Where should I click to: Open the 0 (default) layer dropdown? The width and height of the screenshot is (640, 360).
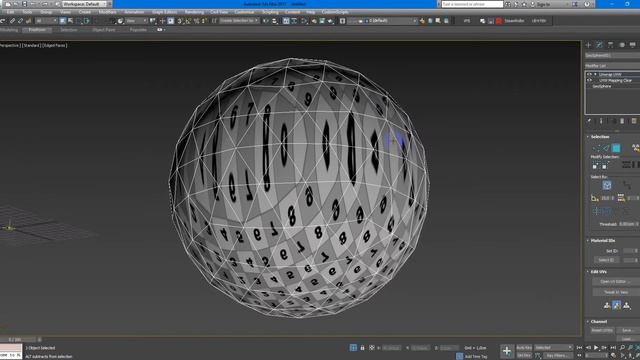(383, 20)
